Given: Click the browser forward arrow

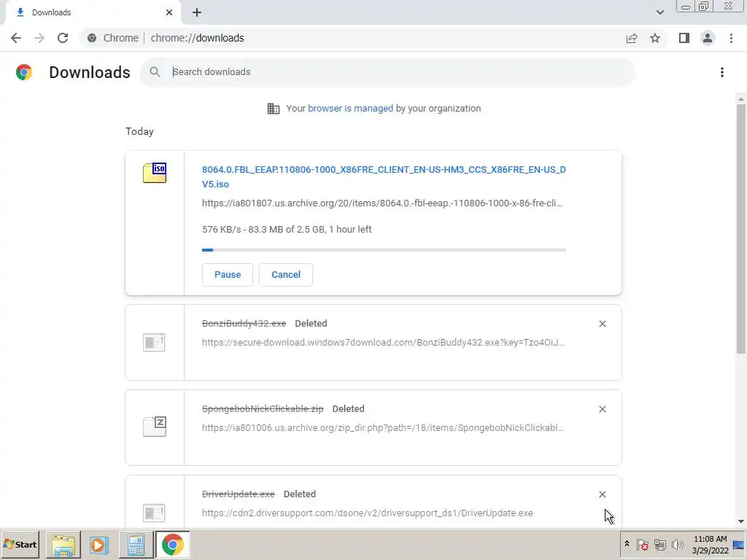Looking at the screenshot, I should coord(39,38).
